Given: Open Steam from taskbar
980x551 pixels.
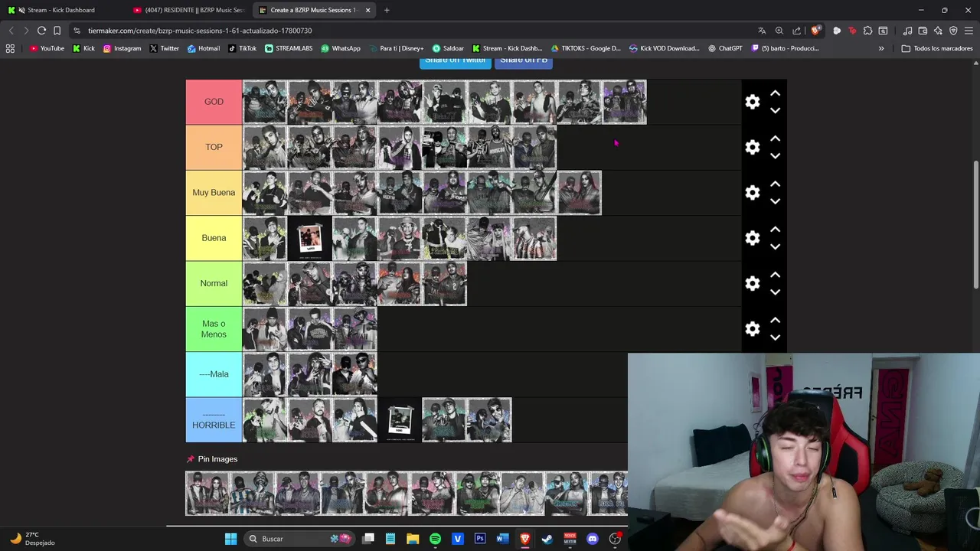Looking at the screenshot, I should (x=547, y=539).
